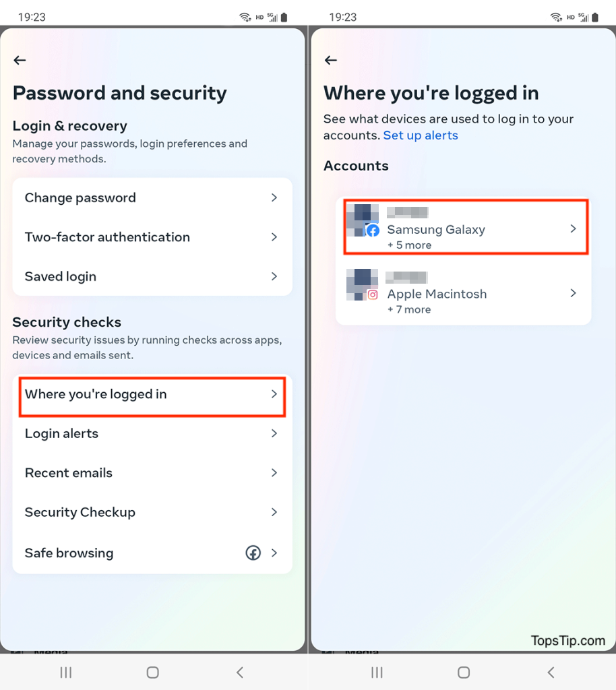Click Set up alerts link
The width and height of the screenshot is (616, 690).
pos(421,135)
